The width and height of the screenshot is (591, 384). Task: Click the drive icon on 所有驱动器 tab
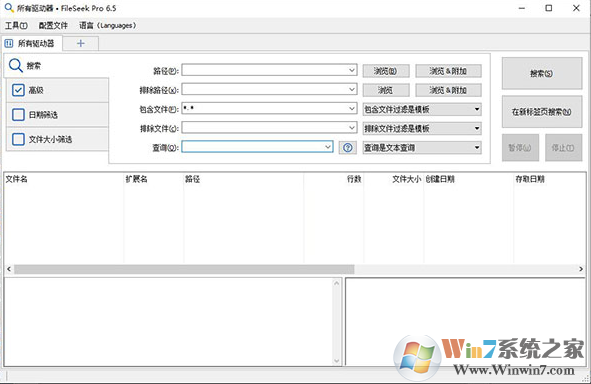pos(9,43)
